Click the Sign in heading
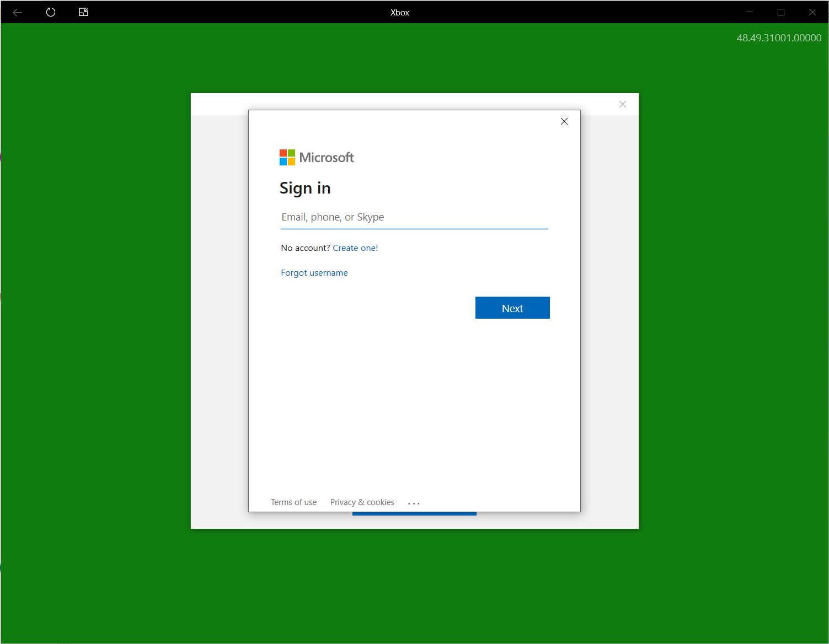 click(x=305, y=187)
